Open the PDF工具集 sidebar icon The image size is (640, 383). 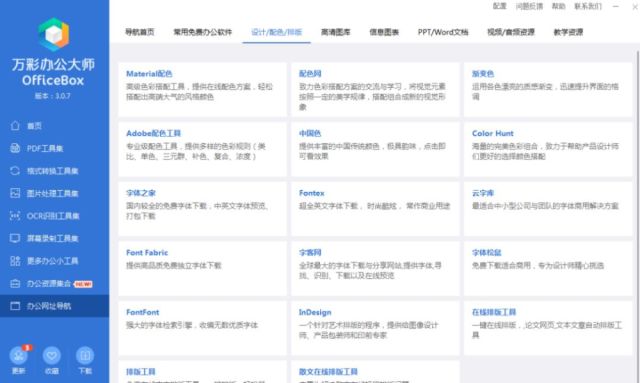point(15,148)
